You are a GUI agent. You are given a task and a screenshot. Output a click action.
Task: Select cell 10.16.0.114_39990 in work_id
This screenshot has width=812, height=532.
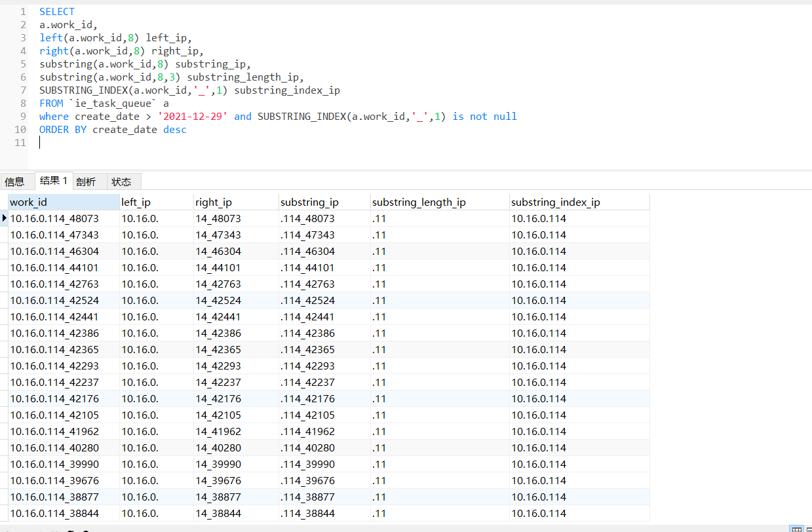click(x=64, y=464)
